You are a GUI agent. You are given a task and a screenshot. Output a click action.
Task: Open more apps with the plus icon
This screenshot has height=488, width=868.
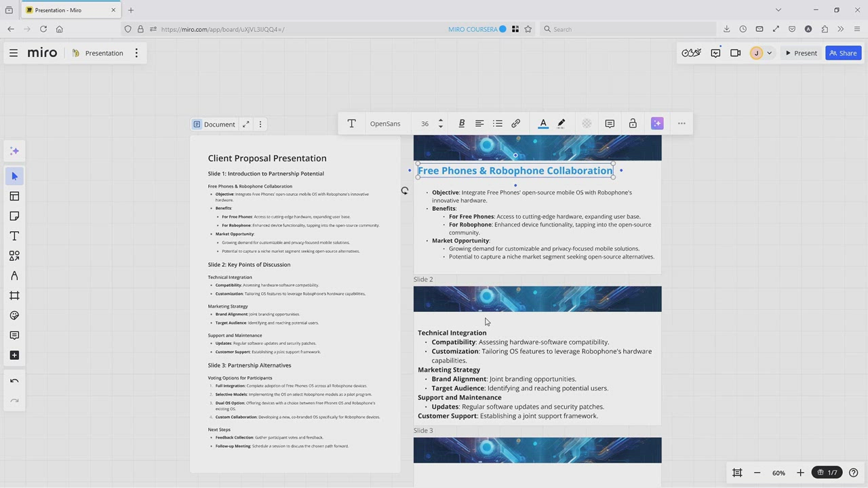coord(14,355)
